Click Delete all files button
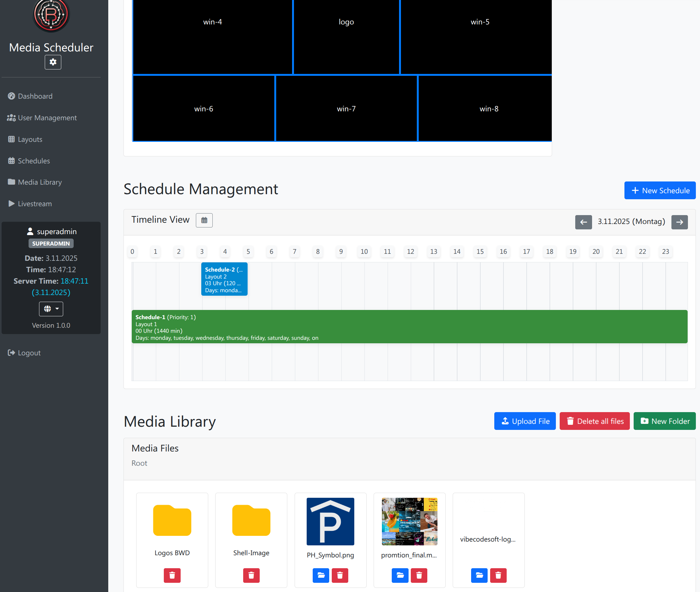Image resolution: width=700 pixels, height=592 pixels. click(594, 421)
